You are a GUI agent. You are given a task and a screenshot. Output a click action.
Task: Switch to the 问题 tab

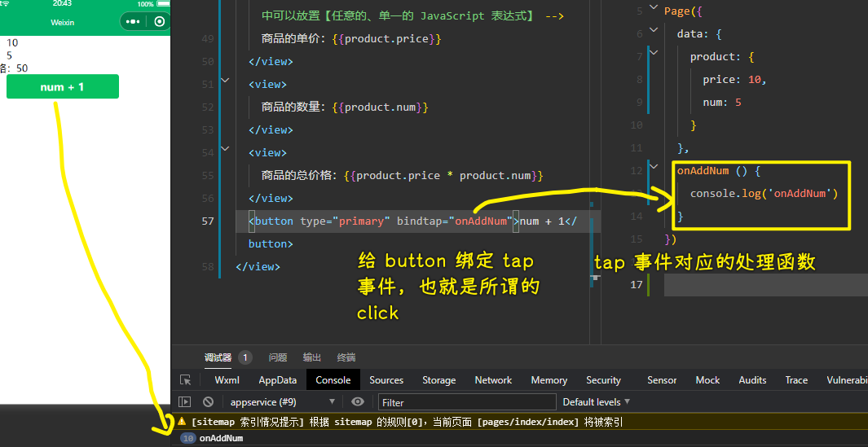point(278,357)
